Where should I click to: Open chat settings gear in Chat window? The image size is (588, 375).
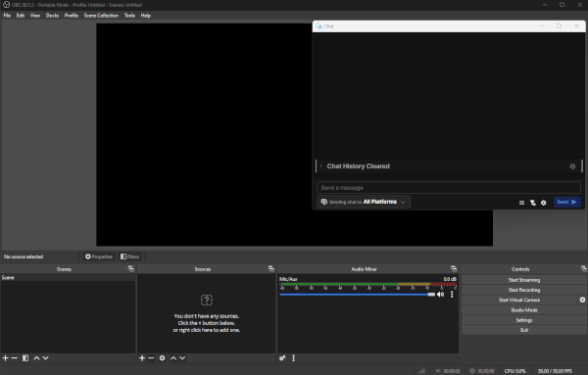(543, 203)
